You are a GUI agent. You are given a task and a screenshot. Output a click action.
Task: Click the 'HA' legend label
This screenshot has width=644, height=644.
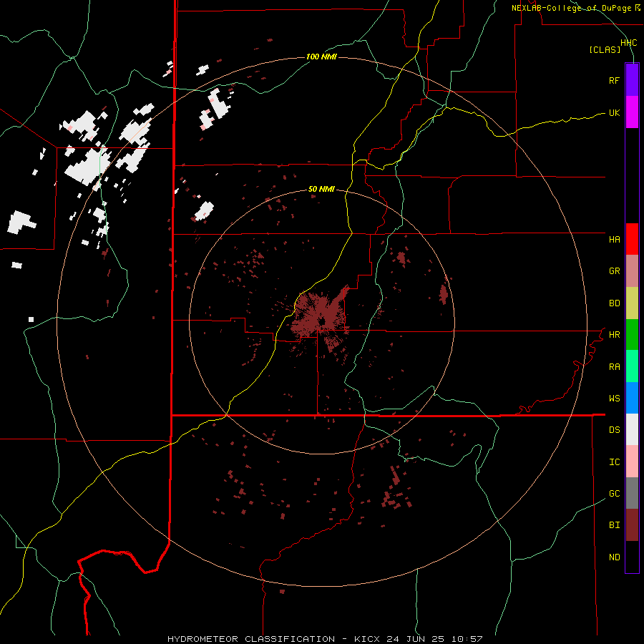click(x=614, y=239)
